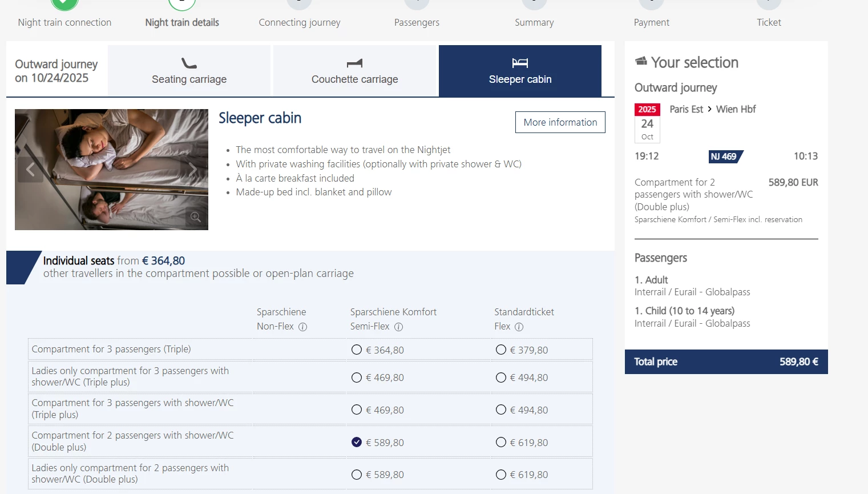Go to Connecting journey step

300,22
